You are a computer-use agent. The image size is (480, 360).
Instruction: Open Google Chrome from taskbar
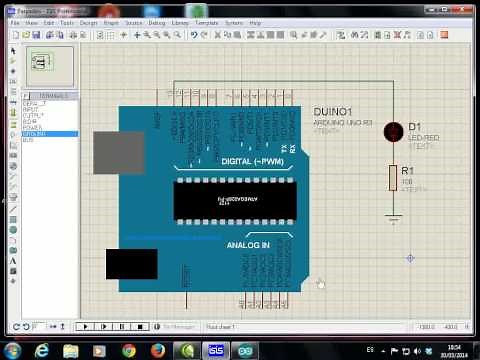pyautogui.click(x=129, y=351)
